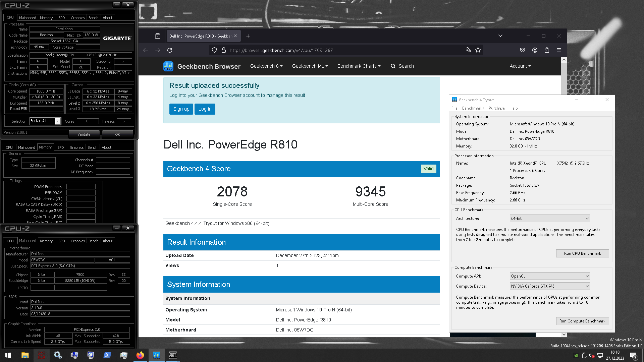Open the Firefox hamburger menu
This screenshot has height=362, width=644.
click(559, 50)
